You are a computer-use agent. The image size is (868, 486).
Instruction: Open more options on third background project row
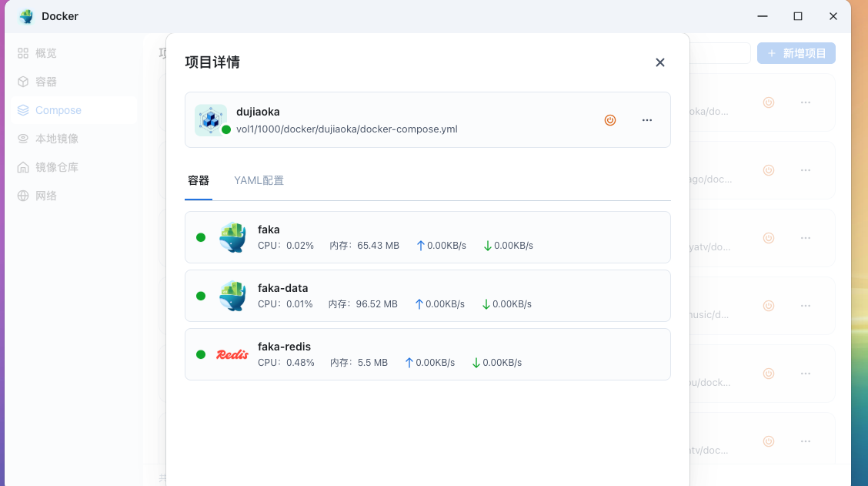coord(806,238)
